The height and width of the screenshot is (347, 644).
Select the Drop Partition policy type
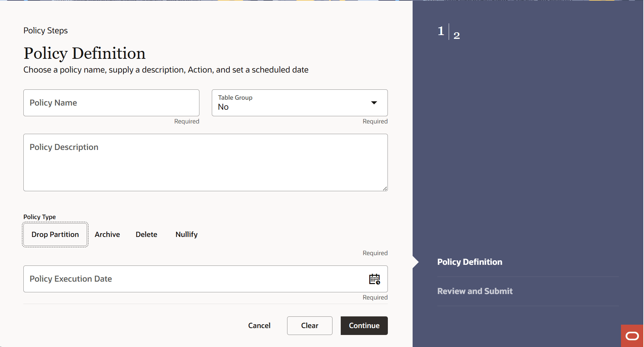(55, 235)
